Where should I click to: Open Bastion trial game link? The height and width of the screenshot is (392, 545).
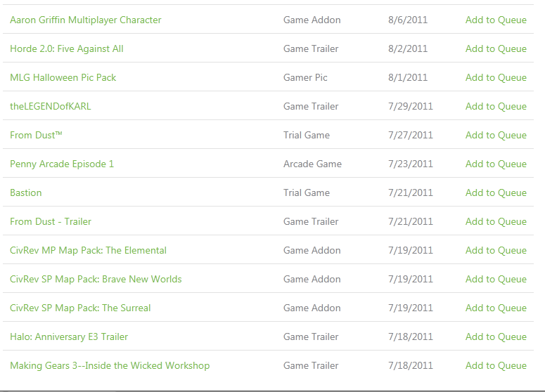(x=26, y=193)
